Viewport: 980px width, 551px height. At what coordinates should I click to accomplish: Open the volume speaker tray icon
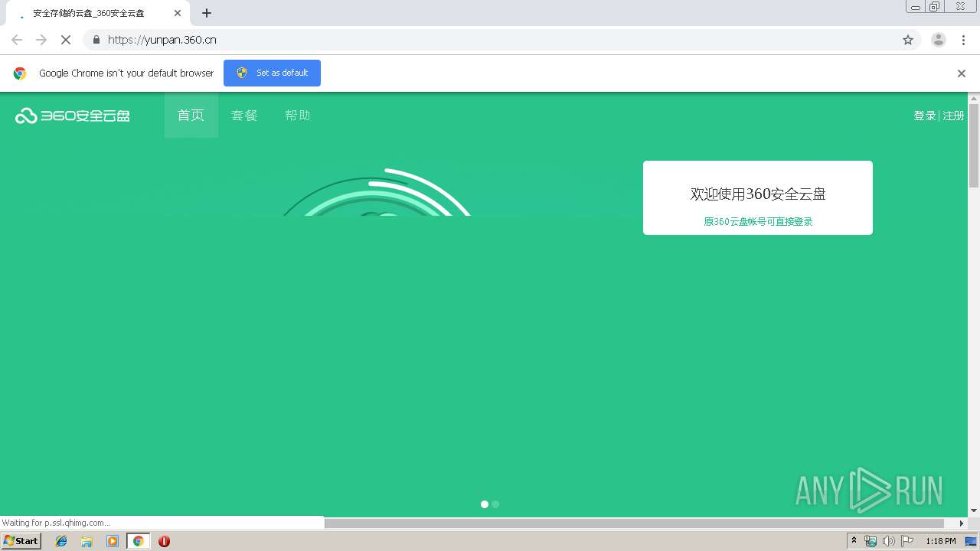(x=888, y=541)
